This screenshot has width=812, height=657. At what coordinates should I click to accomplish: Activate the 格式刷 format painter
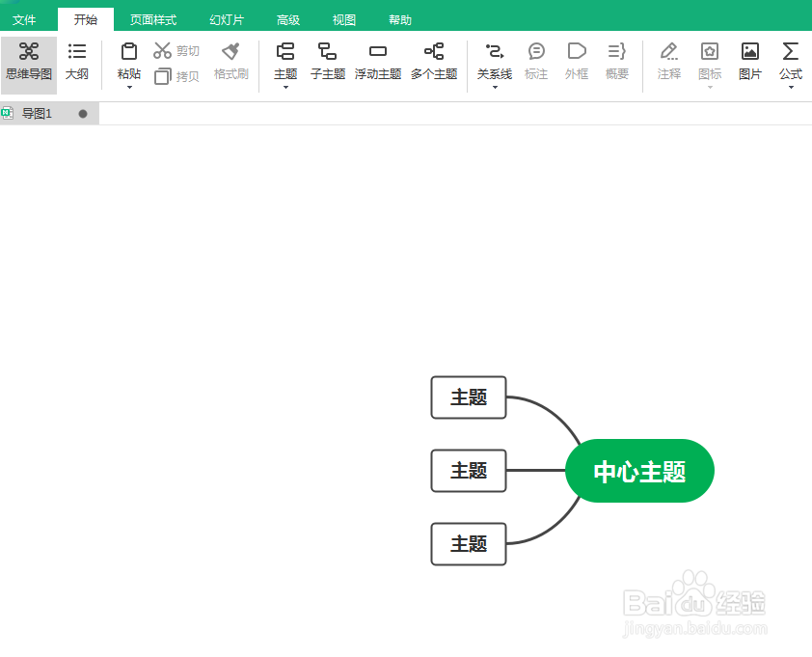coord(230,62)
